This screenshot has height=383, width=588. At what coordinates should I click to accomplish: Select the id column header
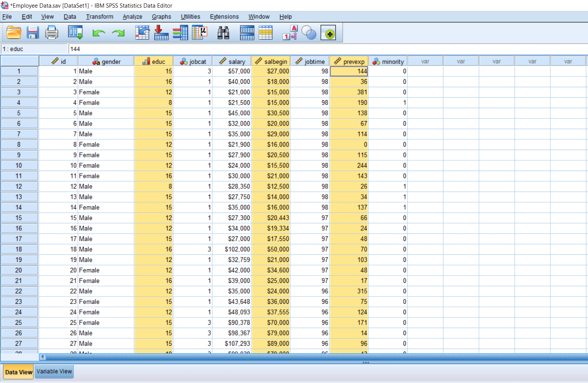point(59,61)
